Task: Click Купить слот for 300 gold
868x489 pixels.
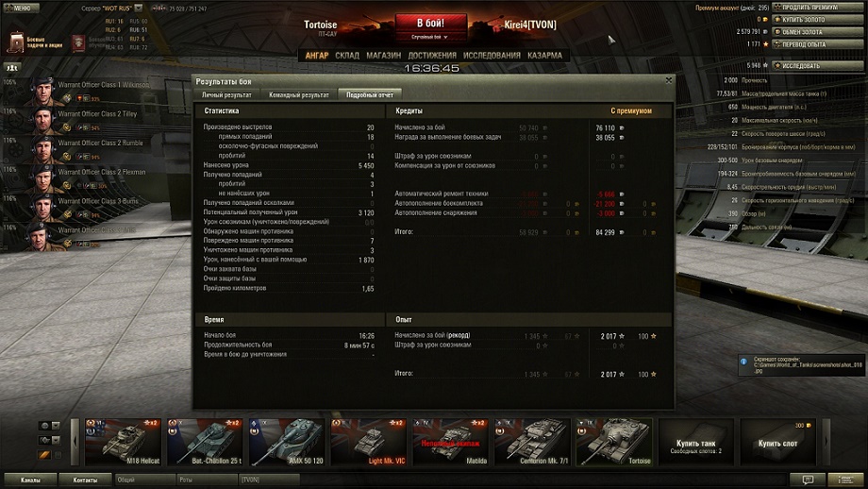Action: (777, 442)
